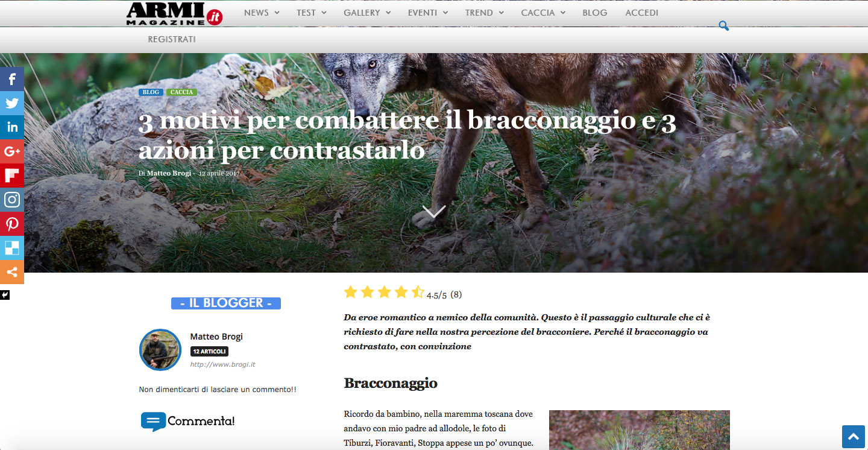This screenshot has width=868, height=450.
Task: Share article on Facebook sidebar icon
Action: pyautogui.click(x=12, y=79)
